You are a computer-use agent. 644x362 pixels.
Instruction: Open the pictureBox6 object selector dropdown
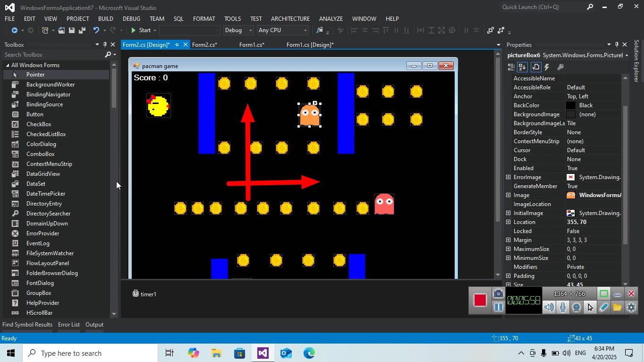coord(627,55)
